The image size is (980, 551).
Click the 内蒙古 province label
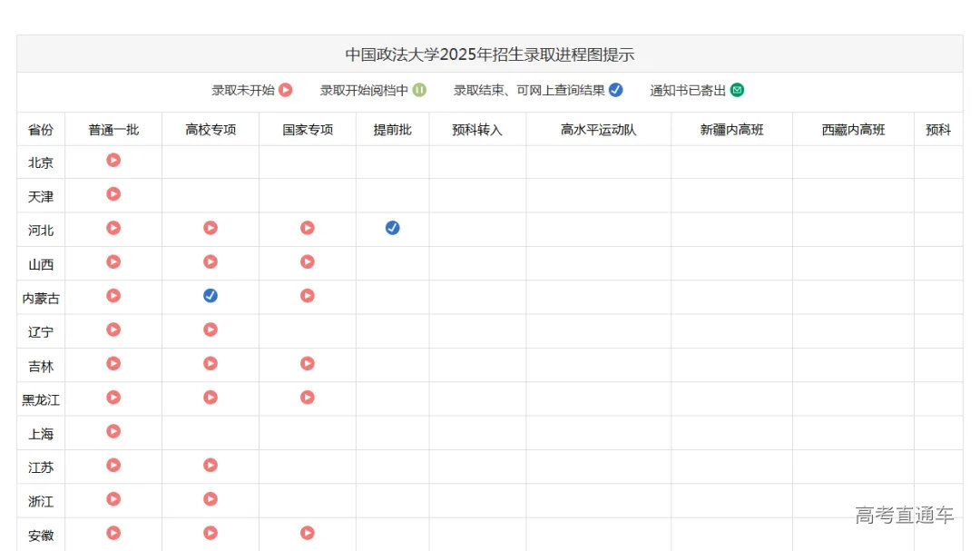tap(41, 298)
